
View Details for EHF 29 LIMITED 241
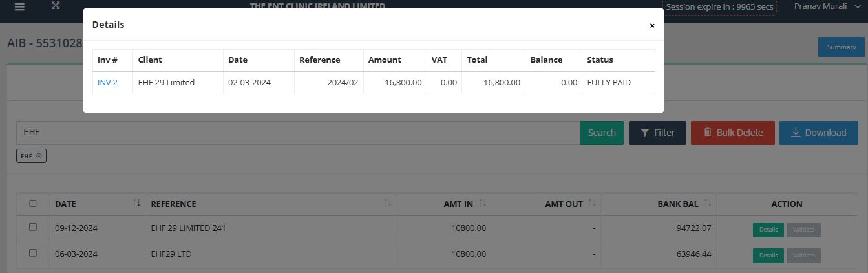pyautogui.click(x=768, y=230)
